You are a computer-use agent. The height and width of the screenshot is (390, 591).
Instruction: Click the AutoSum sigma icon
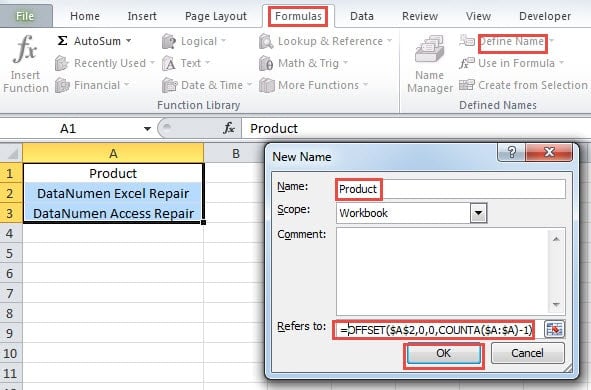[x=63, y=41]
